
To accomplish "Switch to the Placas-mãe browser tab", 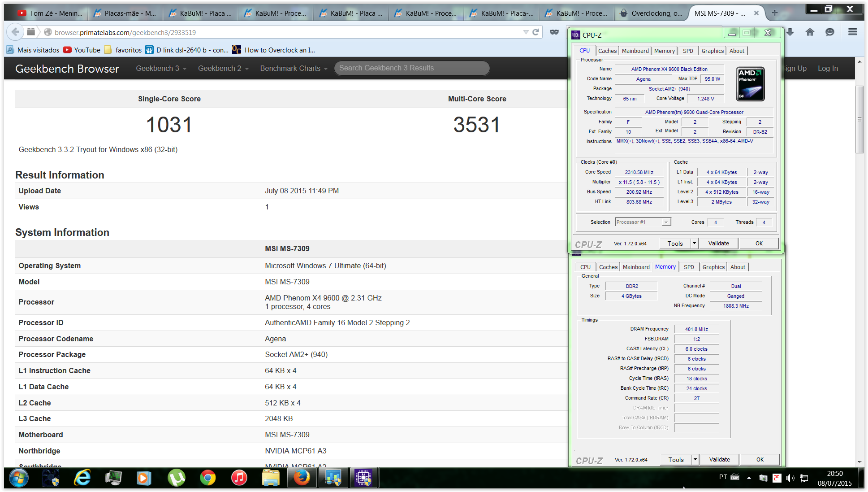I will coord(125,13).
